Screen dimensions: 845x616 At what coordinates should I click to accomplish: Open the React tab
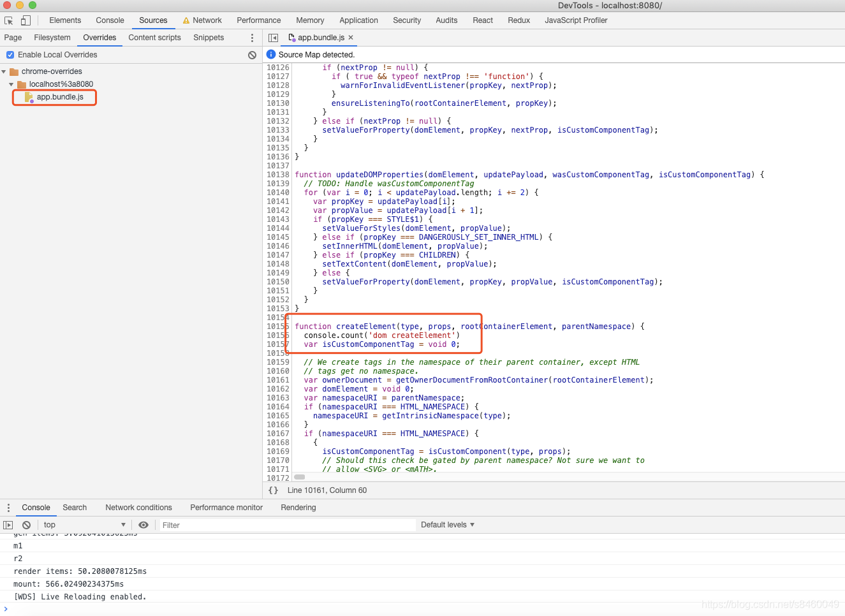click(483, 20)
